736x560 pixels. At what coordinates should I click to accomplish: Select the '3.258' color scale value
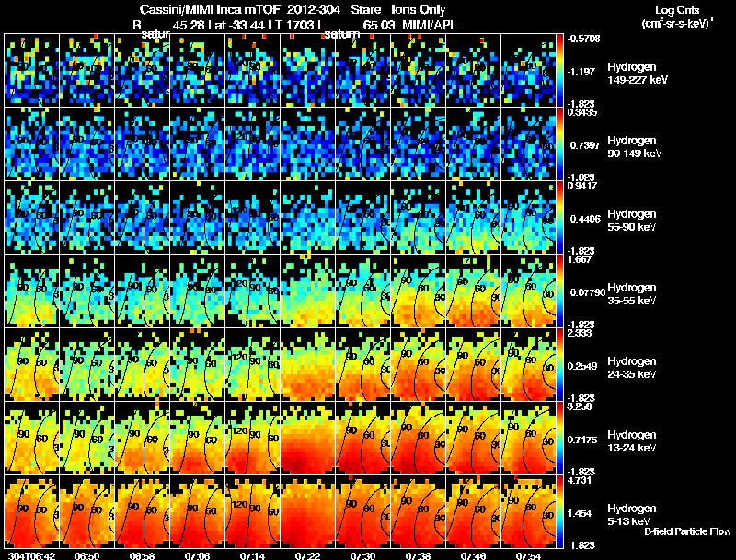pyautogui.click(x=580, y=406)
